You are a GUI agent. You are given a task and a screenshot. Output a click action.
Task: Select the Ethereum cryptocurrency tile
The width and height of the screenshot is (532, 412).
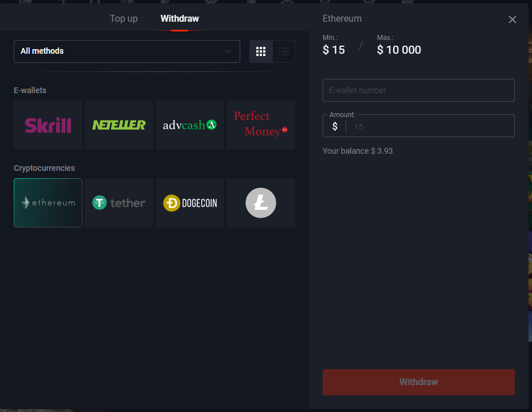point(48,203)
